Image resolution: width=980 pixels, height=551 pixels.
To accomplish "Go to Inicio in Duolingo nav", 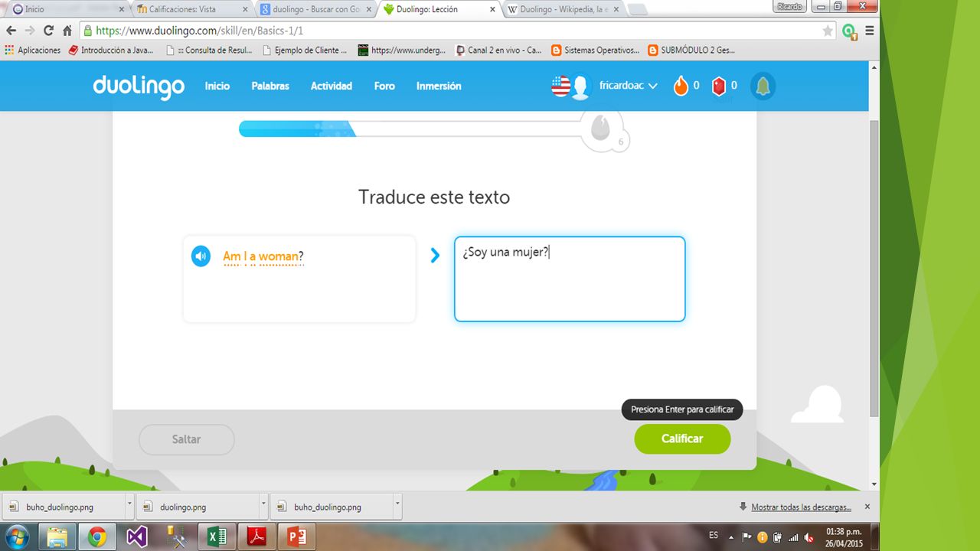I will tap(217, 86).
